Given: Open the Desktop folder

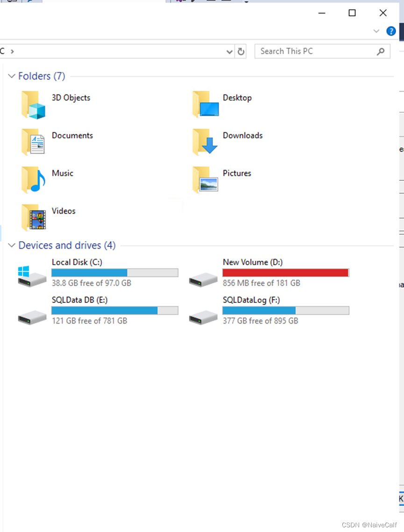Looking at the screenshot, I should pyautogui.click(x=237, y=98).
